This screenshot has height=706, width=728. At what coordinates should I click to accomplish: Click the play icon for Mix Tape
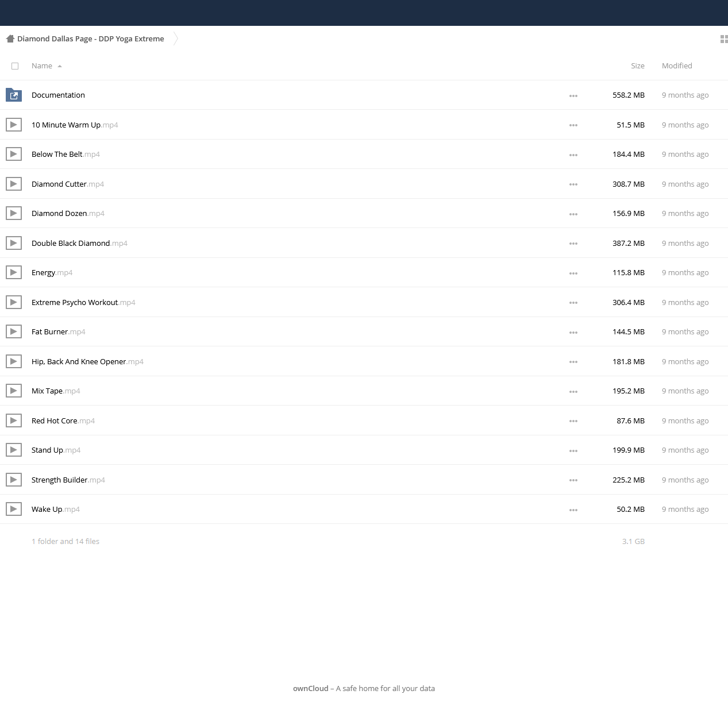pos(14,391)
